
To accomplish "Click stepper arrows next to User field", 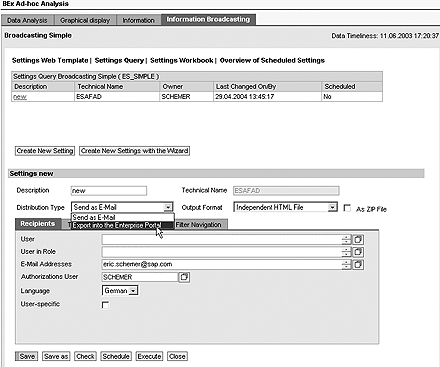I will click(x=346, y=240).
